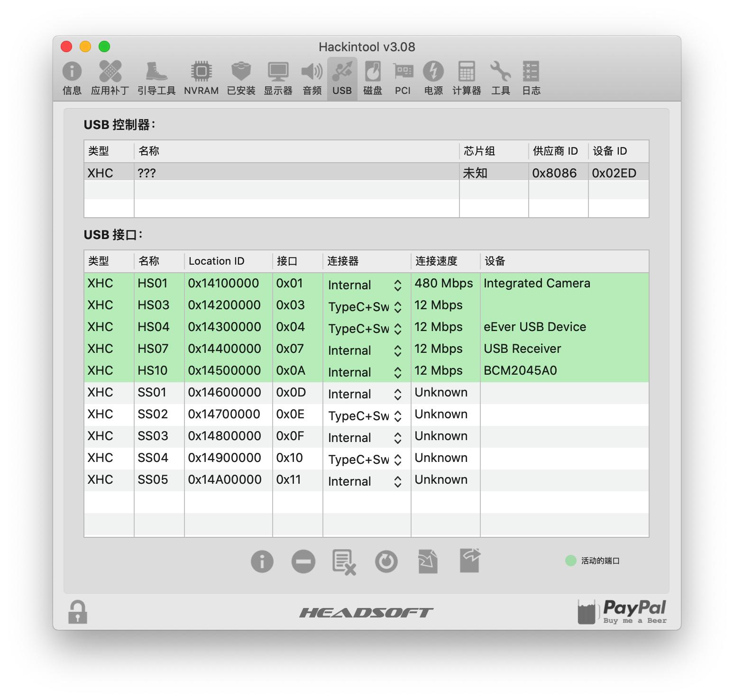Open the 磁盘 disk section

tap(372, 78)
